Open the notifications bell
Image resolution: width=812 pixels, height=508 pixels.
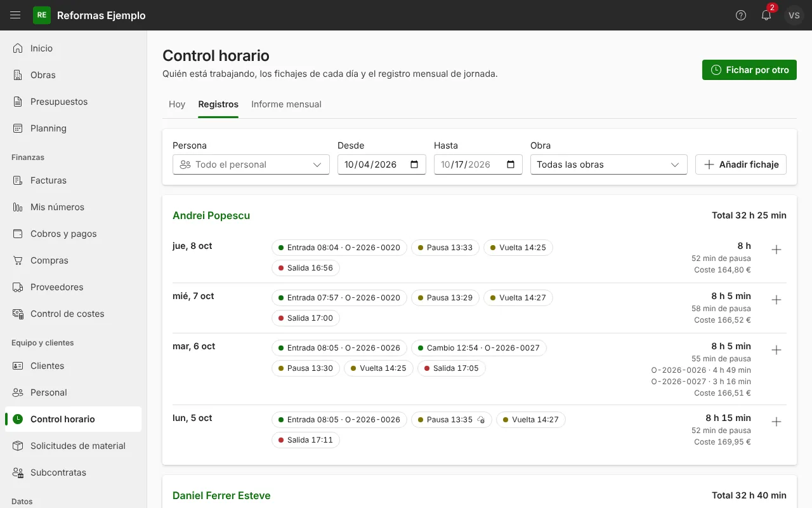coord(766,15)
